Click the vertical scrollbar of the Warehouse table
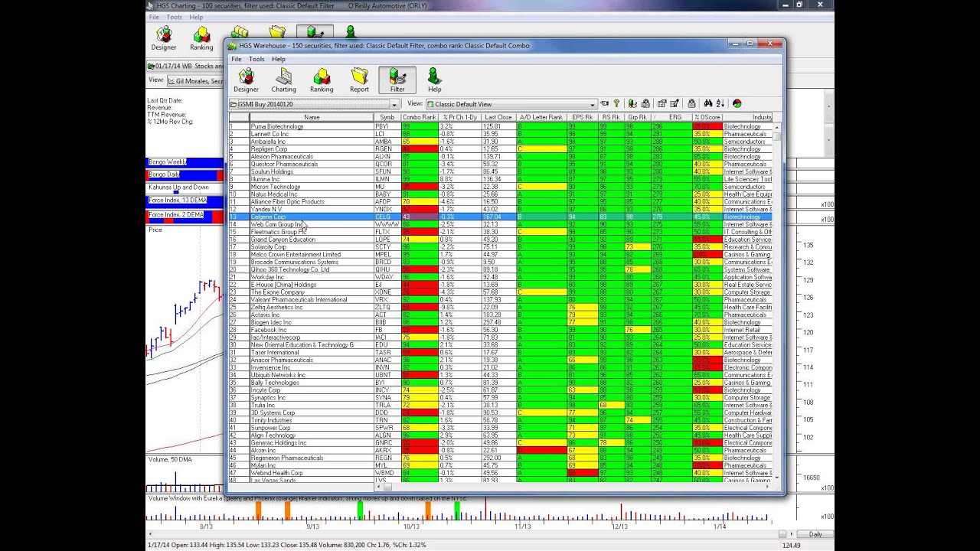Image resolution: width=980 pixels, height=551 pixels. pyautogui.click(x=777, y=301)
